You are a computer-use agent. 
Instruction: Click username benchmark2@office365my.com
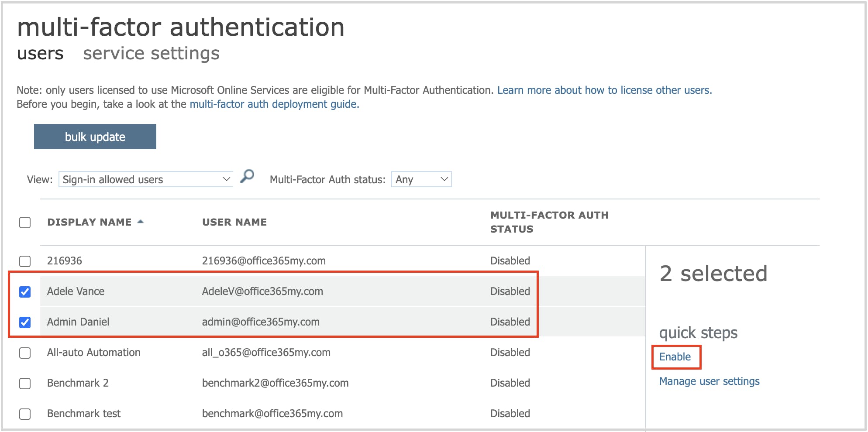[275, 383]
